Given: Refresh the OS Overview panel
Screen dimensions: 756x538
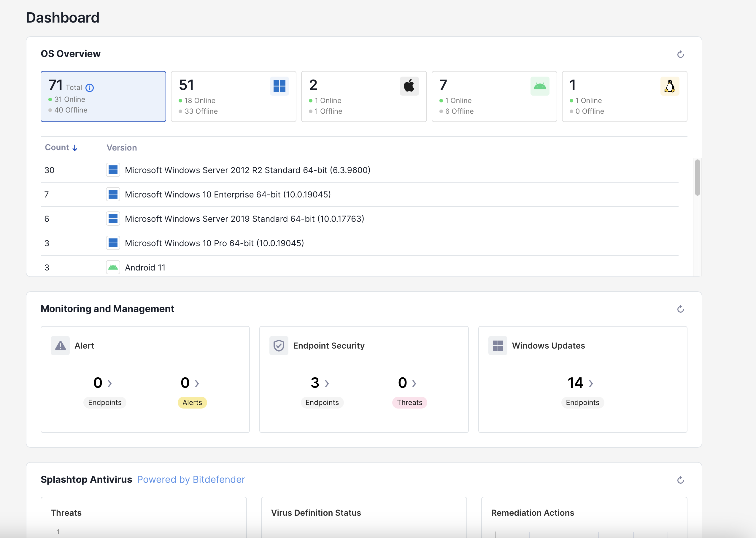Looking at the screenshot, I should [x=681, y=54].
